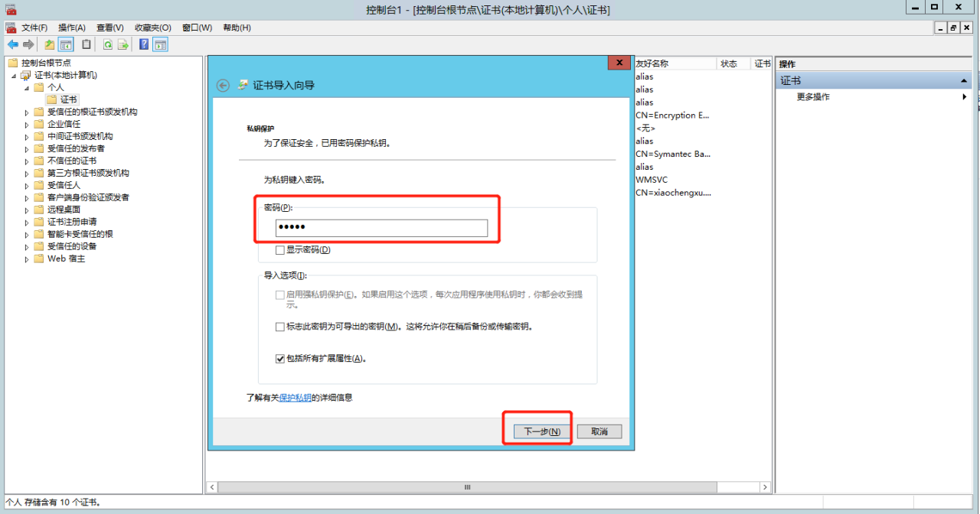Select the 控制台根节点 folder icon
This screenshot has height=514, width=980.
(13, 63)
